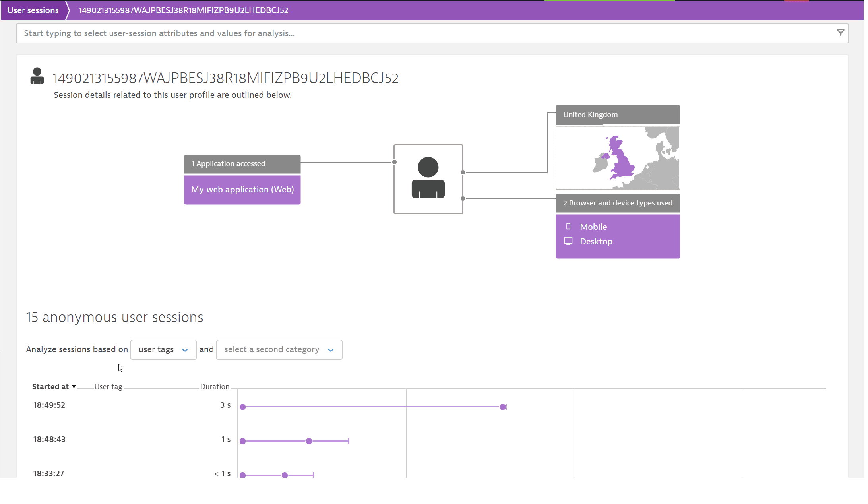
Task: Open the user tags dropdown
Action: [163, 350]
